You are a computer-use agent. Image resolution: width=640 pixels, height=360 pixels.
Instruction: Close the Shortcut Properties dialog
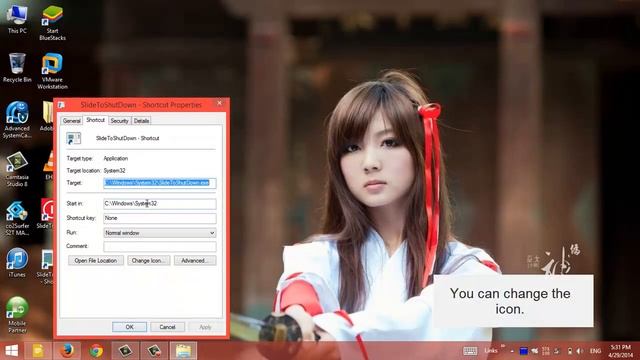[220, 104]
